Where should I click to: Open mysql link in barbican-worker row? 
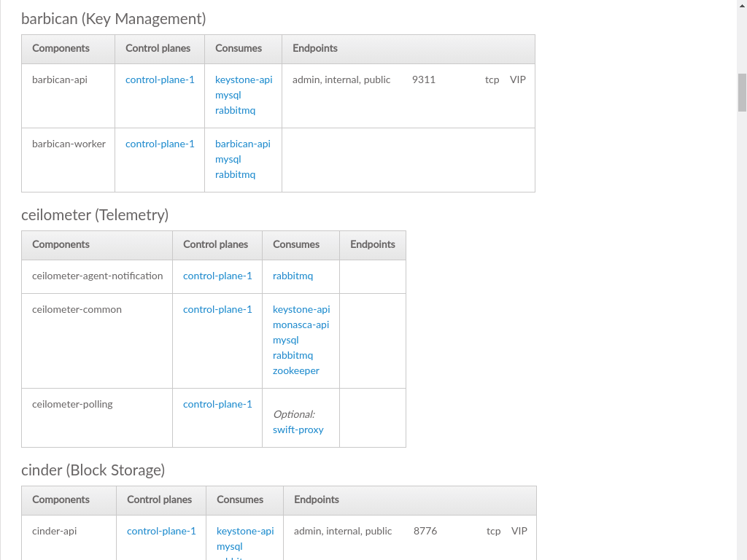(x=228, y=159)
